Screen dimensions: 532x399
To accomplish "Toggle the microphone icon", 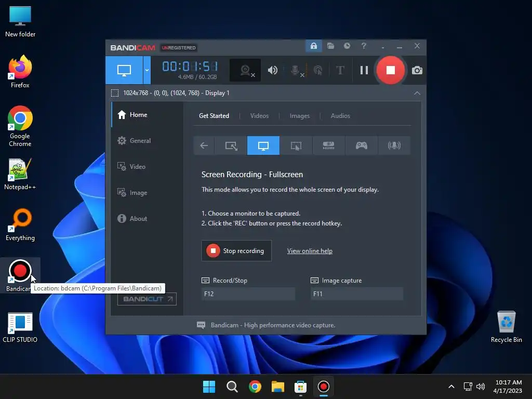I will coord(296,70).
